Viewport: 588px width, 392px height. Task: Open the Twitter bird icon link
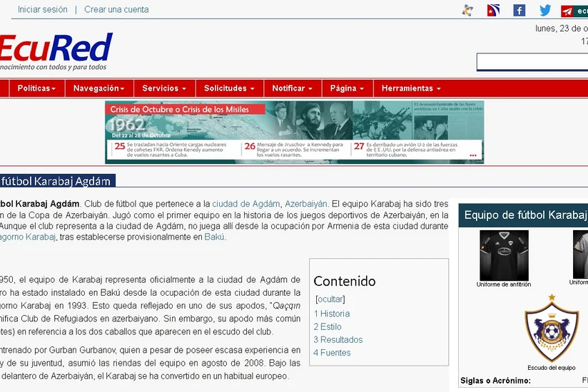[545, 10]
